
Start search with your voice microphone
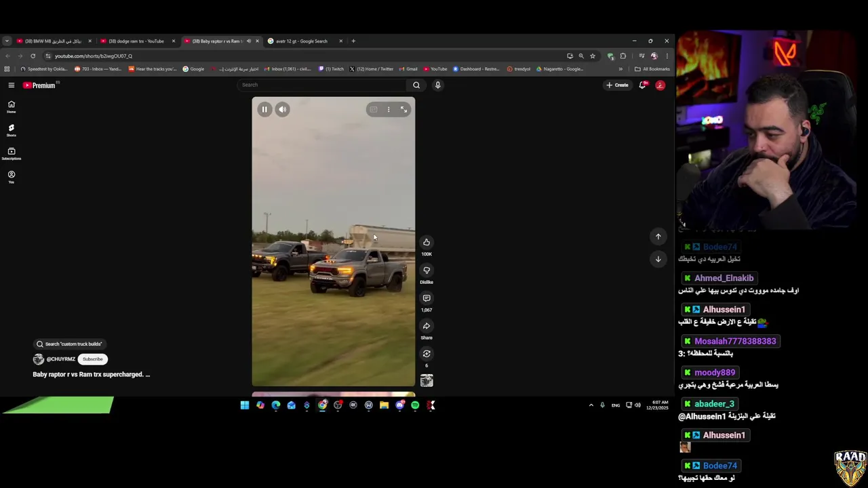[437, 85]
